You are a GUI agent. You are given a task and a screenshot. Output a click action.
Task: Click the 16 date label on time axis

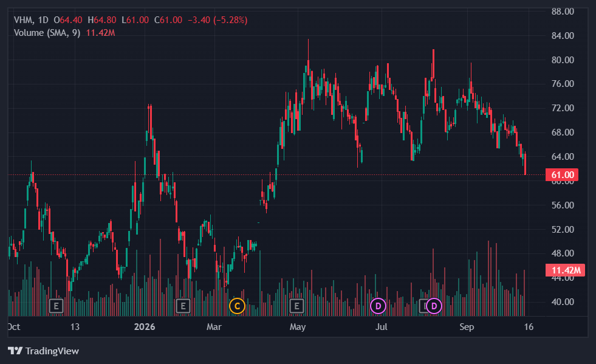[529, 327]
